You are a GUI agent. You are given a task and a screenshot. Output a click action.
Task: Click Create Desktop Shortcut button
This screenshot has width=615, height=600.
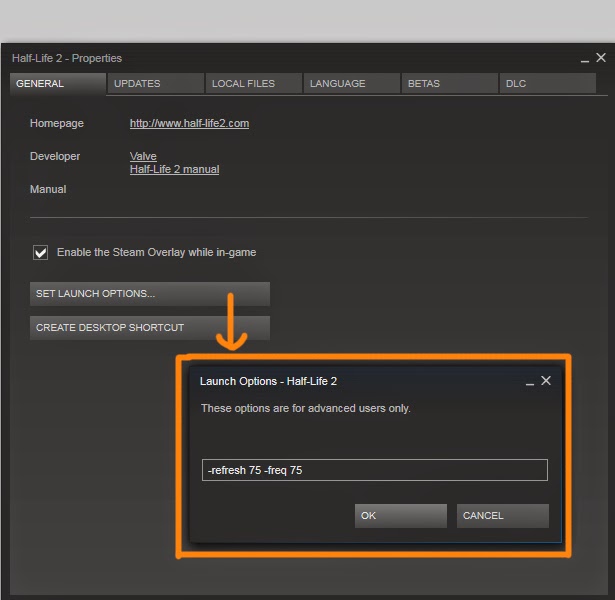click(x=150, y=328)
